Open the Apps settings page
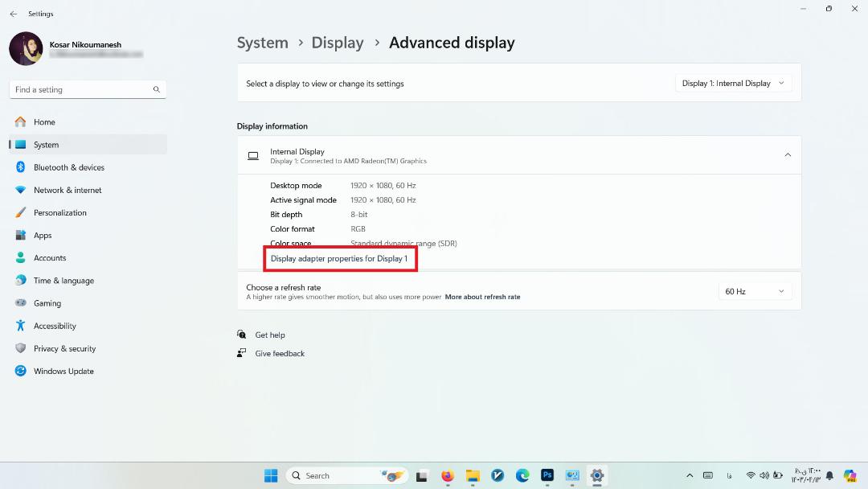This screenshot has width=868, height=489. pyautogui.click(x=88, y=236)
